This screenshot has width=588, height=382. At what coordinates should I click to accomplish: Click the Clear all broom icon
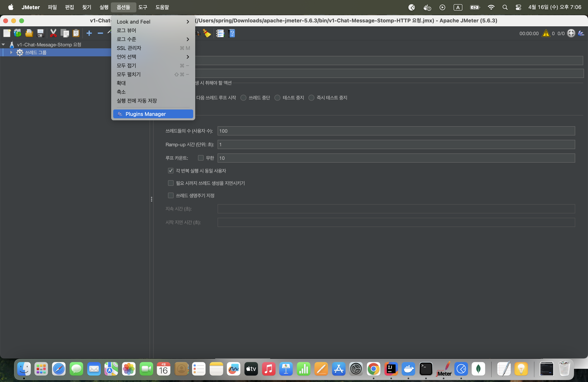click(207, 33)
